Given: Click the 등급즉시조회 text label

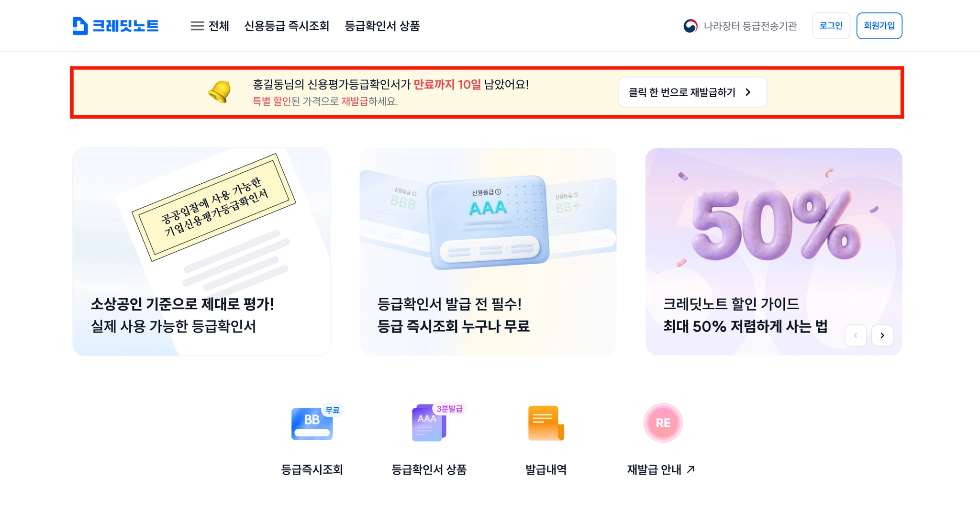Looking at the screenshot, I should point(312,469).
